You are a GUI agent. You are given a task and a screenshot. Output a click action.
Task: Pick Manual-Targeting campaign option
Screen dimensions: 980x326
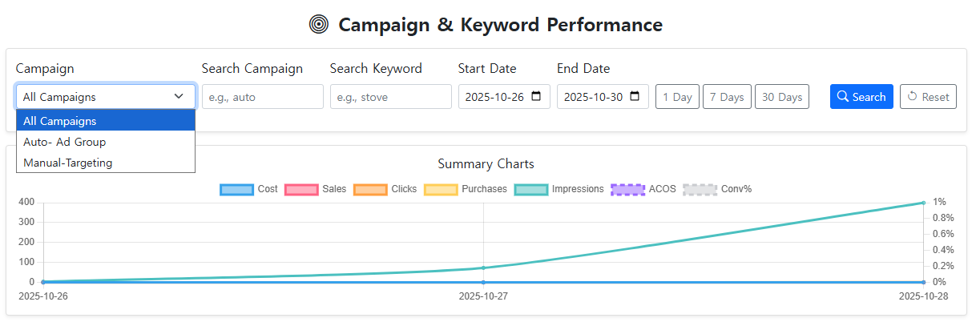click(x=105, y=163)
